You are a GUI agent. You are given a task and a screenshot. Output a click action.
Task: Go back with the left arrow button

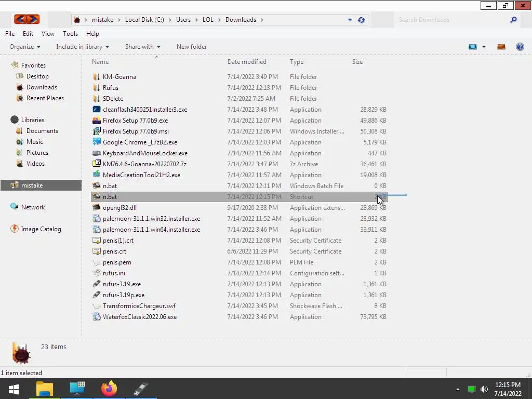[x=20, y=19]
